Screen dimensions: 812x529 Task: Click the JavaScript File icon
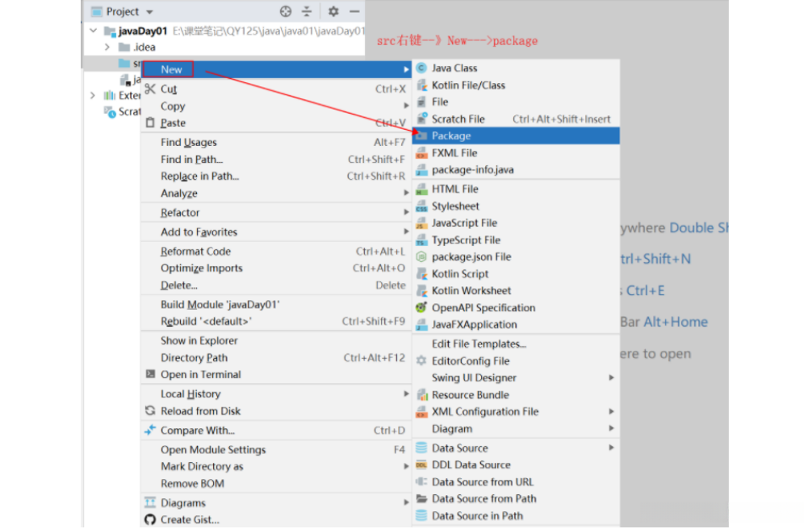point(421,223)
